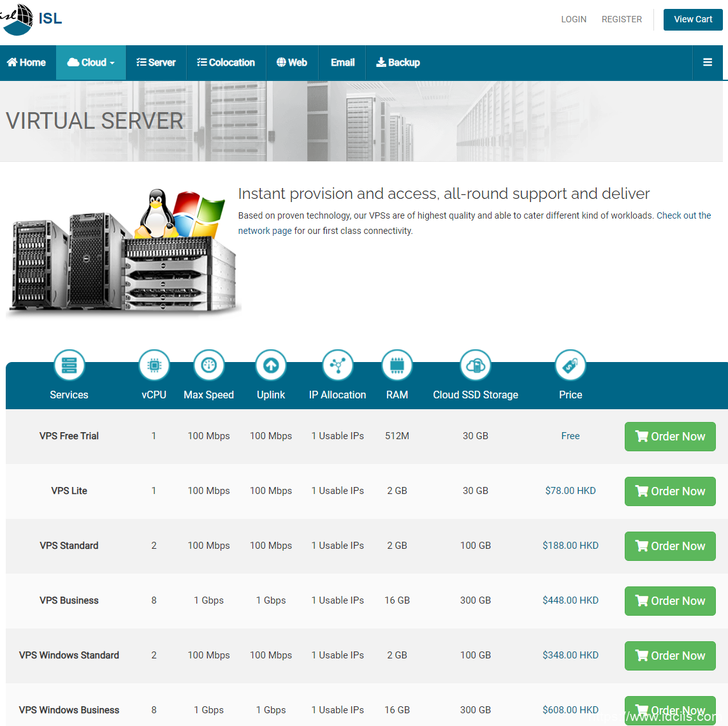Click the VIRTUAL SERVER heading
The image size is (728, 726).
pos(95,121)
